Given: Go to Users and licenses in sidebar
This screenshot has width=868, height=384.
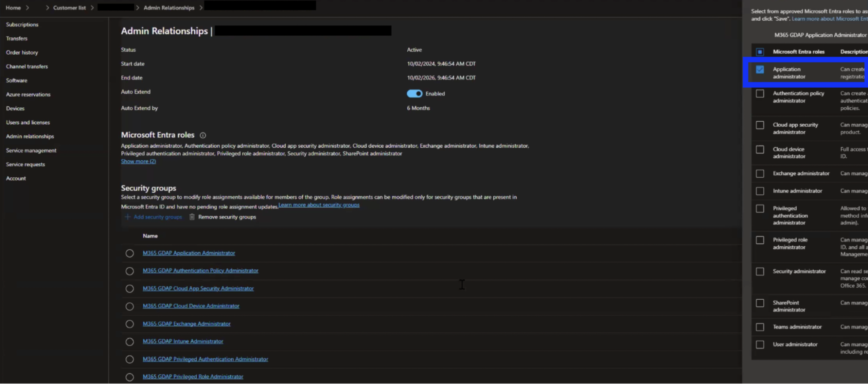Looking at the screenshot, I should 28,122.
